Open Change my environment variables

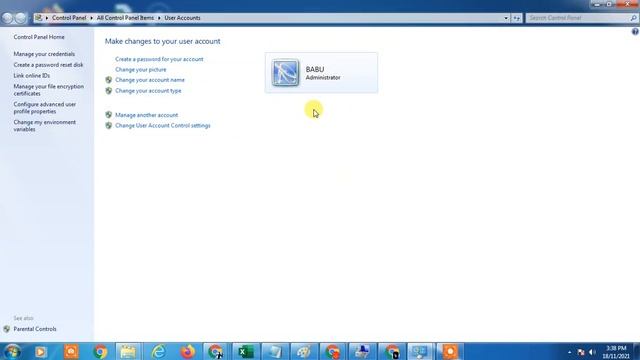click(44, 126)
